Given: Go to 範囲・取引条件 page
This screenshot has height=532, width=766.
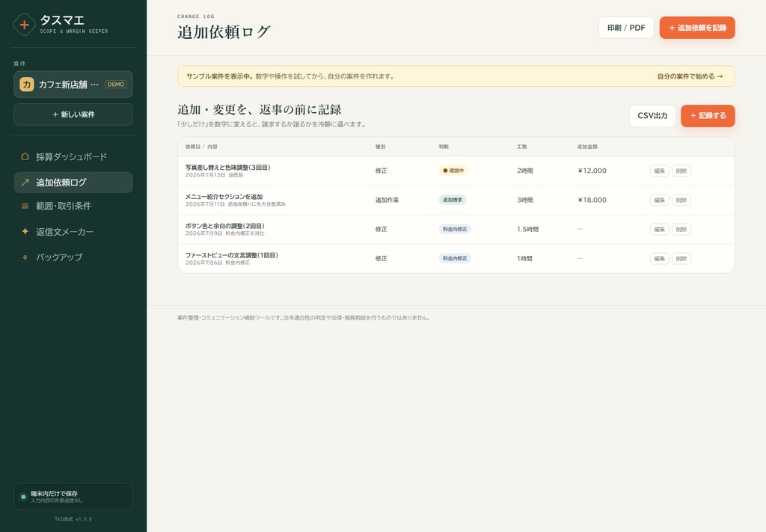Looking at the screenshot, I should [73, 207].
